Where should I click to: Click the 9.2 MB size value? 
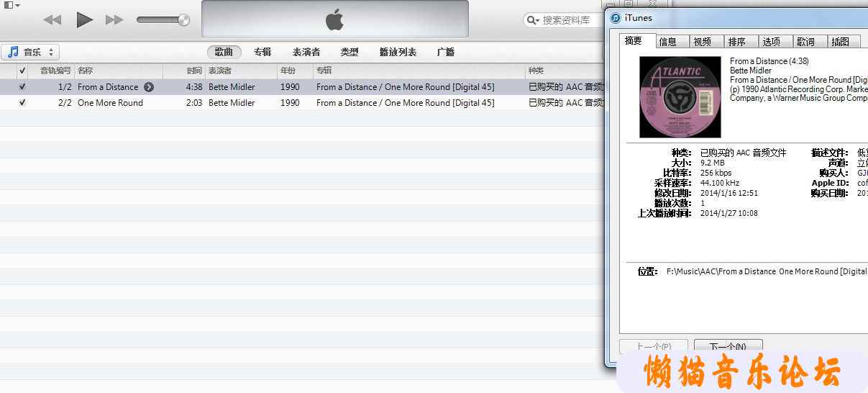click(x=713, y=163)
